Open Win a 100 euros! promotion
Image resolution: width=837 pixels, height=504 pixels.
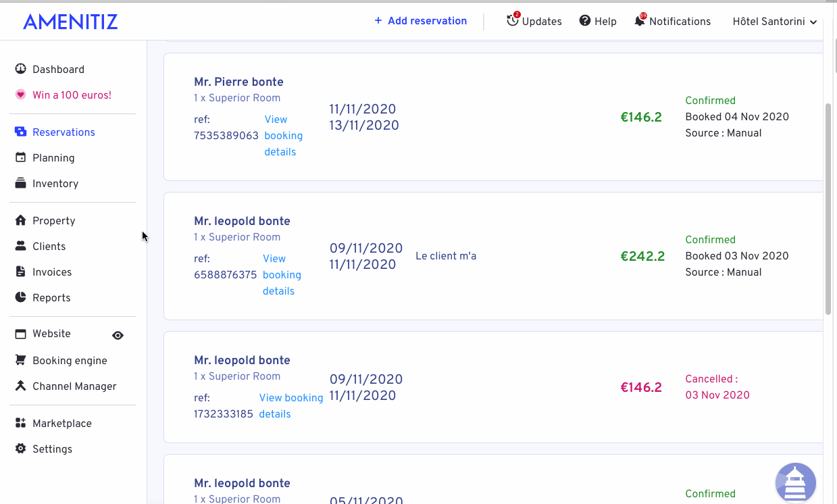click(x=72, y=95)
